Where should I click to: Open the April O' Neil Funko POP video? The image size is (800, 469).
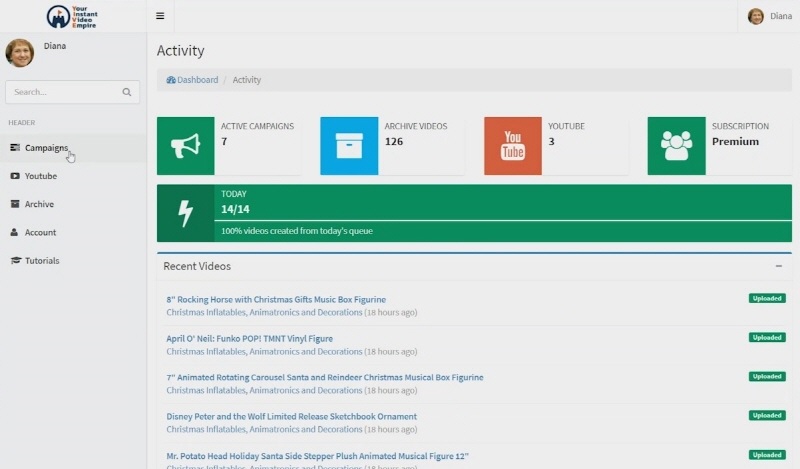click(x=249, y=338)
